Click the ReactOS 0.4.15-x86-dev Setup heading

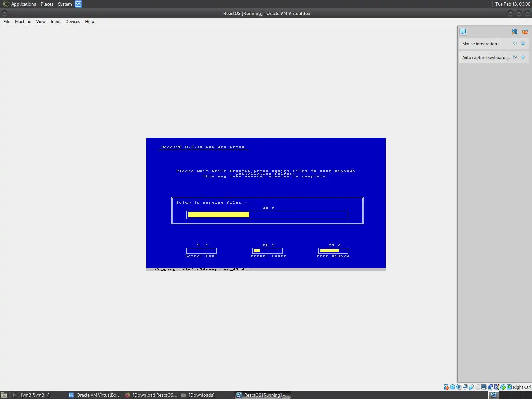(x=203, y=147)
